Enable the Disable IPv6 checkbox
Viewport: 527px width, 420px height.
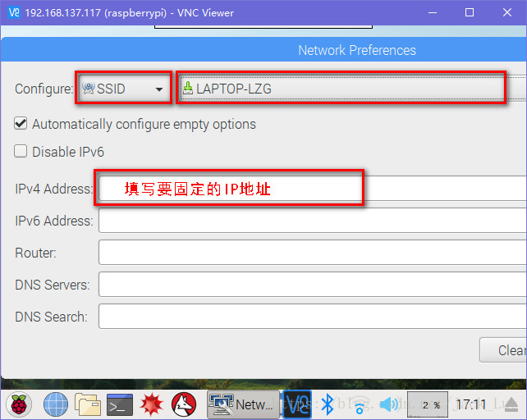[x=21, y=151]
